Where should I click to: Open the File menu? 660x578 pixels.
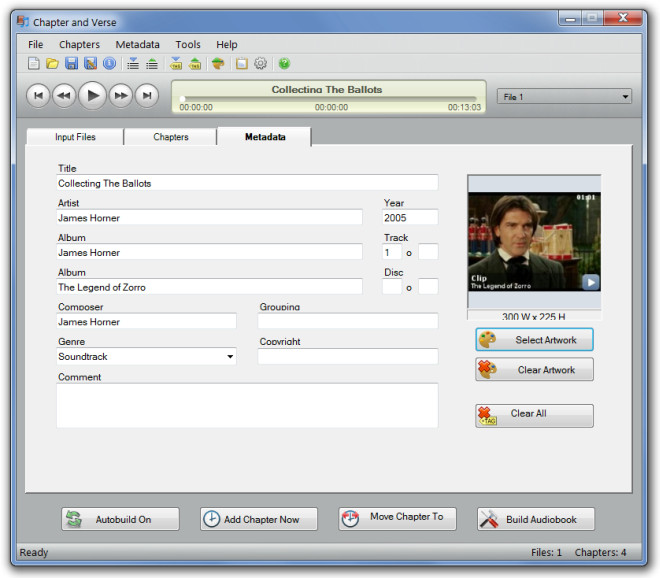tap(36, 45)
